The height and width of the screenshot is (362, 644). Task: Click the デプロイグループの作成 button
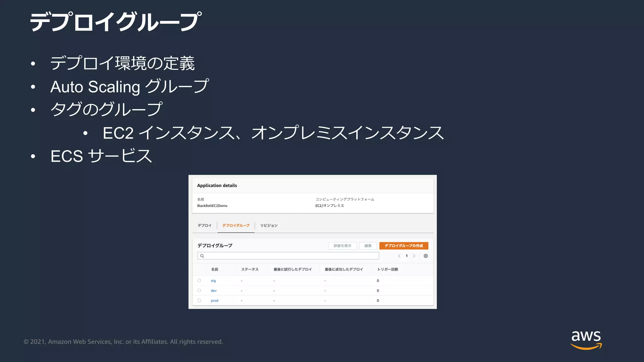click(404, 246)
